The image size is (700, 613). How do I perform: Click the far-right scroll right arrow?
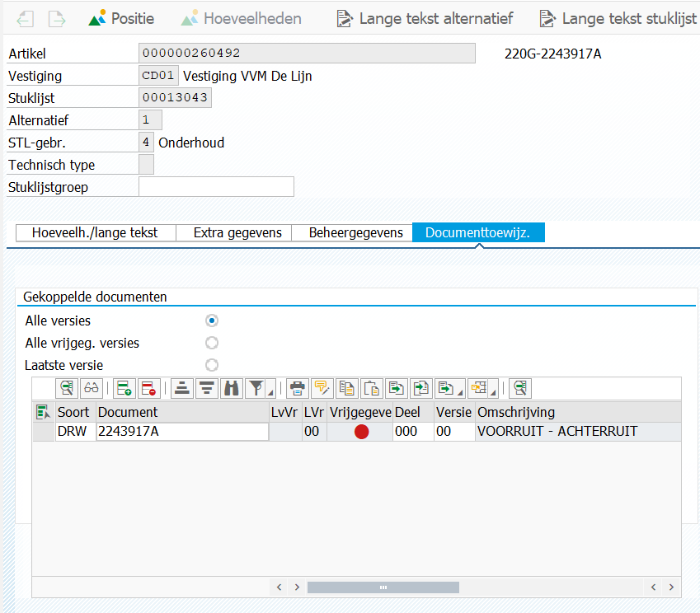(671, 587)
